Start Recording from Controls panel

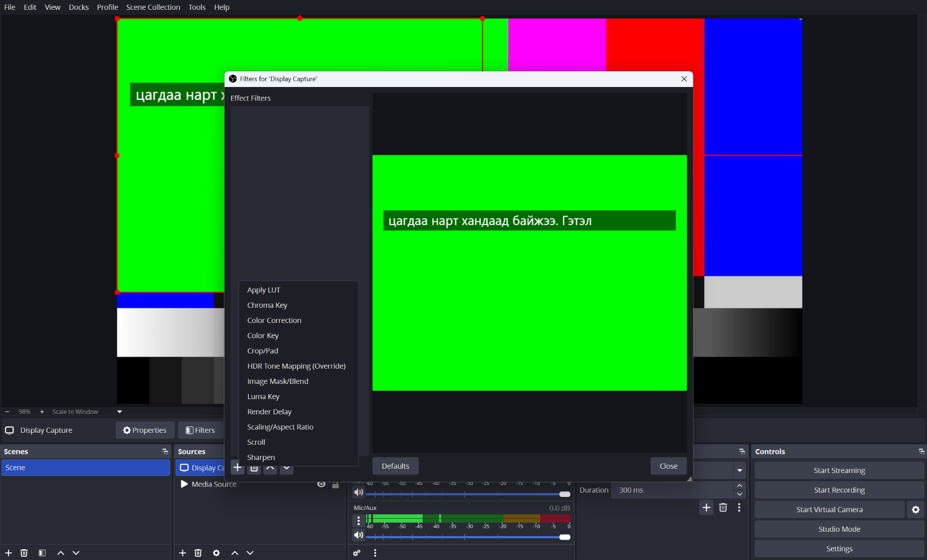(x=839, y=490)
